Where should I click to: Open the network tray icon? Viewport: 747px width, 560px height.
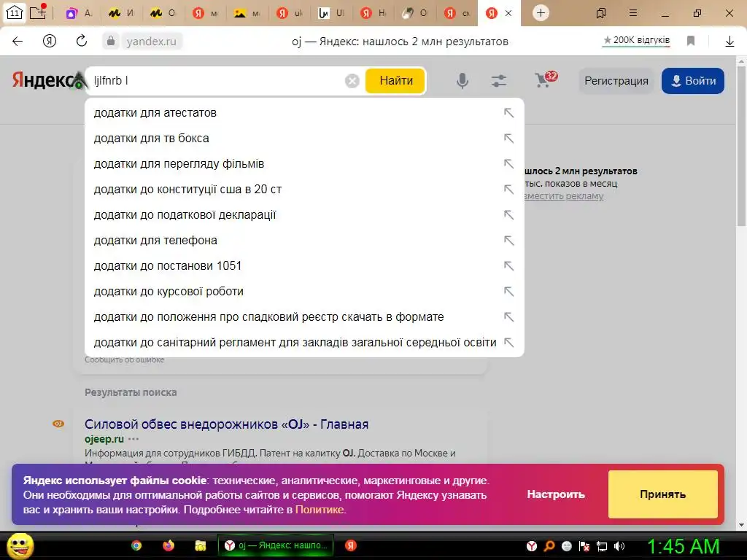(602, 546)
